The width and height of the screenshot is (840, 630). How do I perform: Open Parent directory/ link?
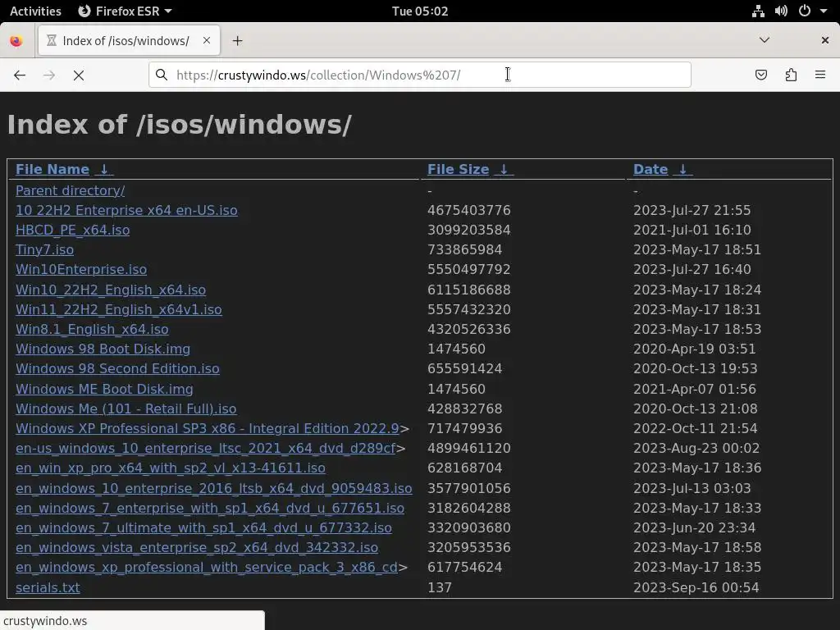71,190
